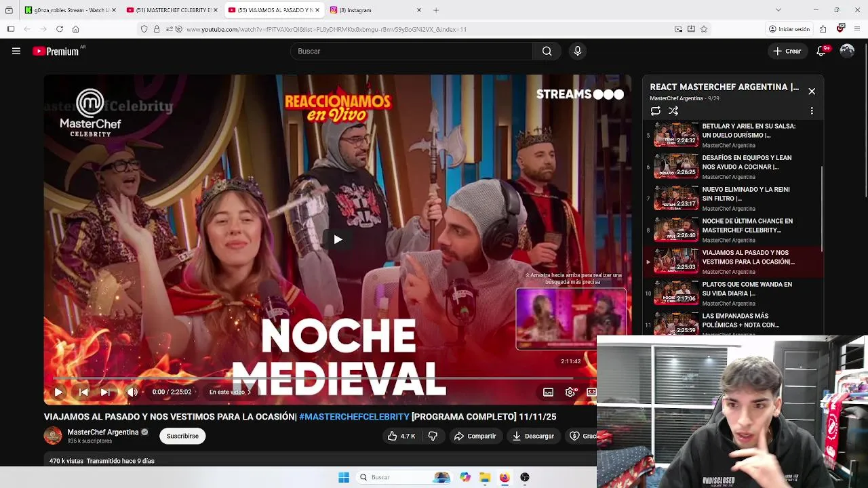The width and height of the screenshot is (868, 488).
Task: Toggle playlist shuffle
Action: click(x=673, y=110)
